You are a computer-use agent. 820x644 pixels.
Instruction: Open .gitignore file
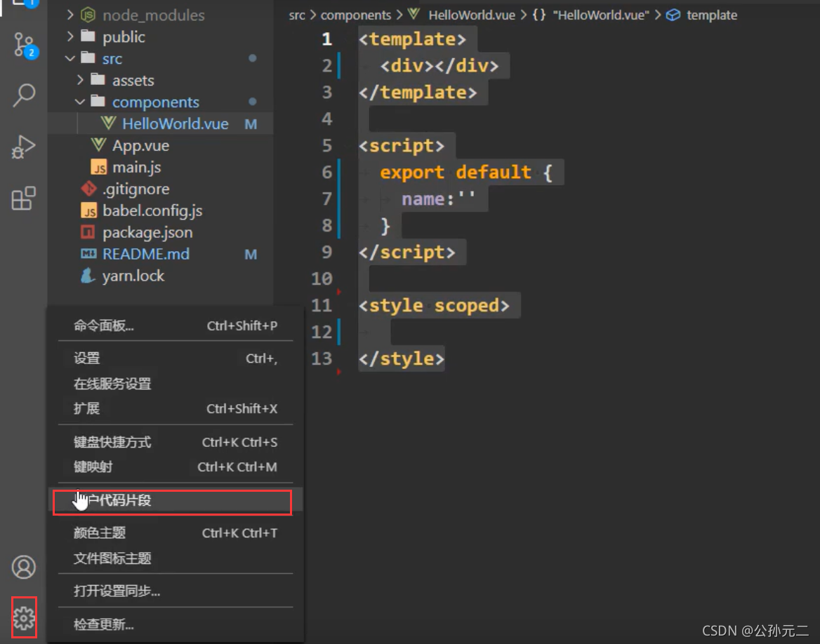coord(136,189)
